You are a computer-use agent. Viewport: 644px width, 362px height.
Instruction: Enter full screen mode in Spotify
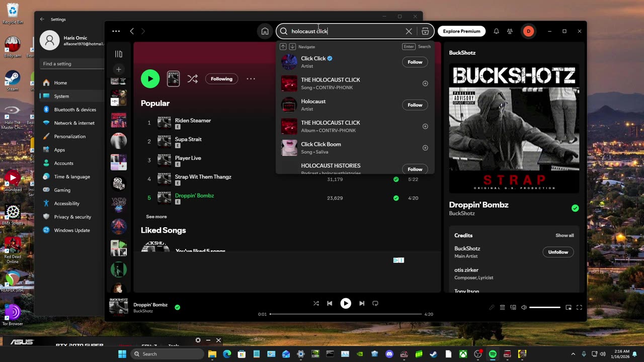coord(579,307)
